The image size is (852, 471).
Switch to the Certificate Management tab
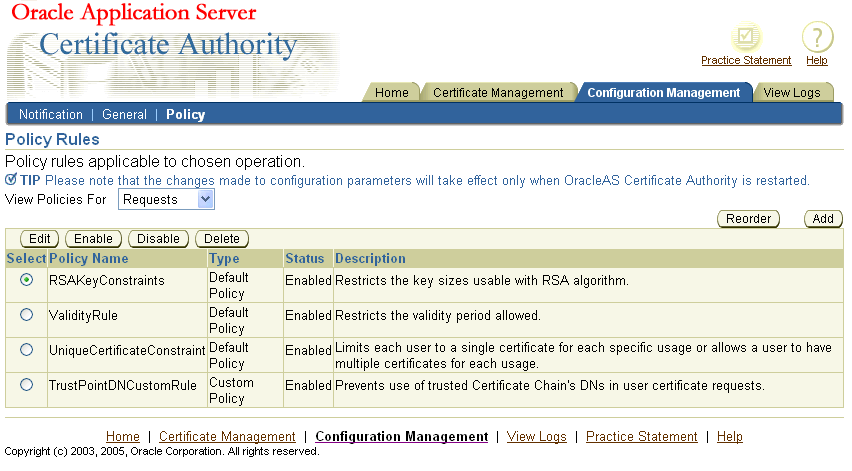tap(498, 92)
